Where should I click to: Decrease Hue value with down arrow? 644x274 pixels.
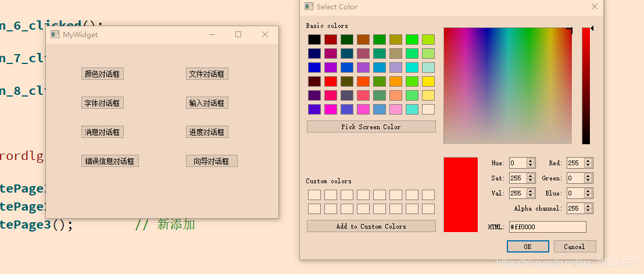pos(531,165)
